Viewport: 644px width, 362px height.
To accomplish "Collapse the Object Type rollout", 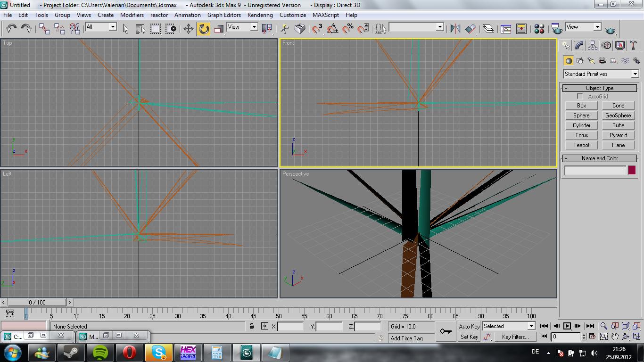I will coord(600,88).
